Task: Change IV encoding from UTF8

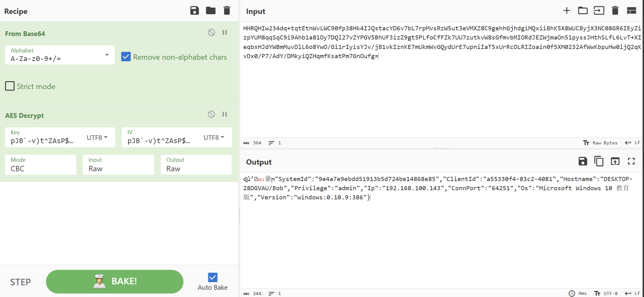Action: click(214, 137)
